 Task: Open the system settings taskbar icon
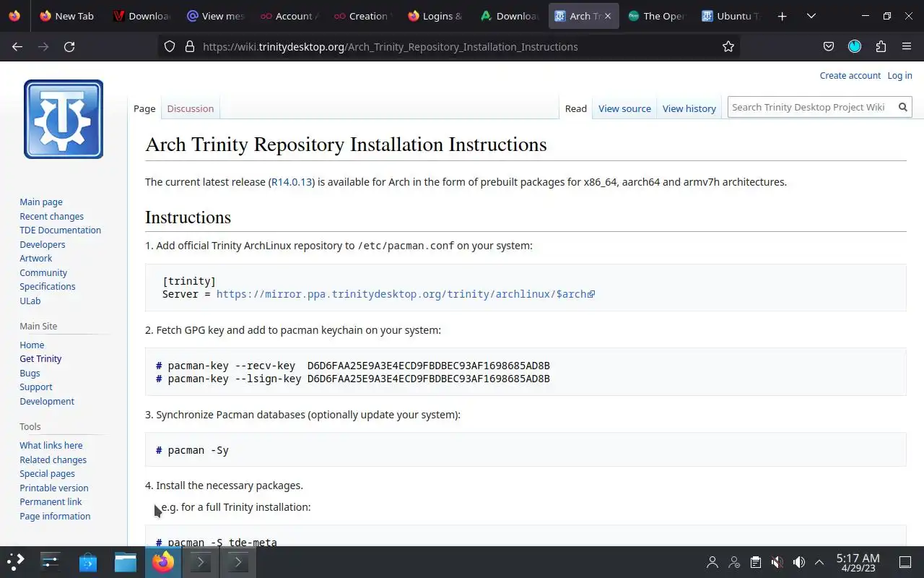click(51, 561)
